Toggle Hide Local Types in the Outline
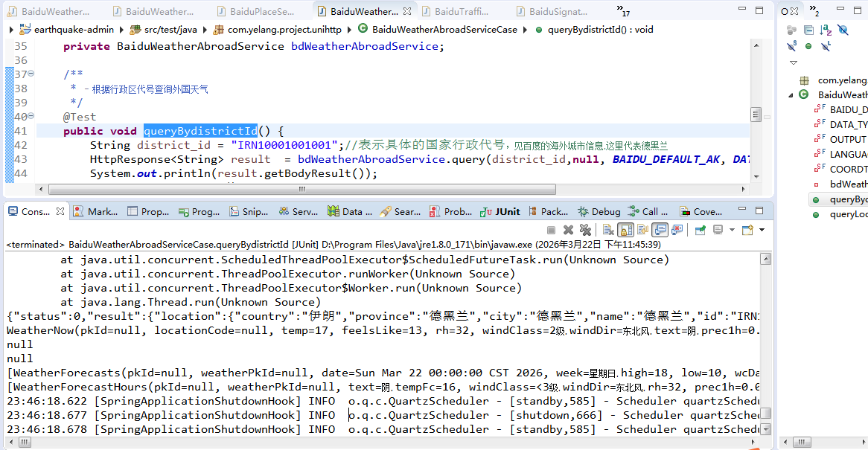The image size is (868, 450). (826, 46)
